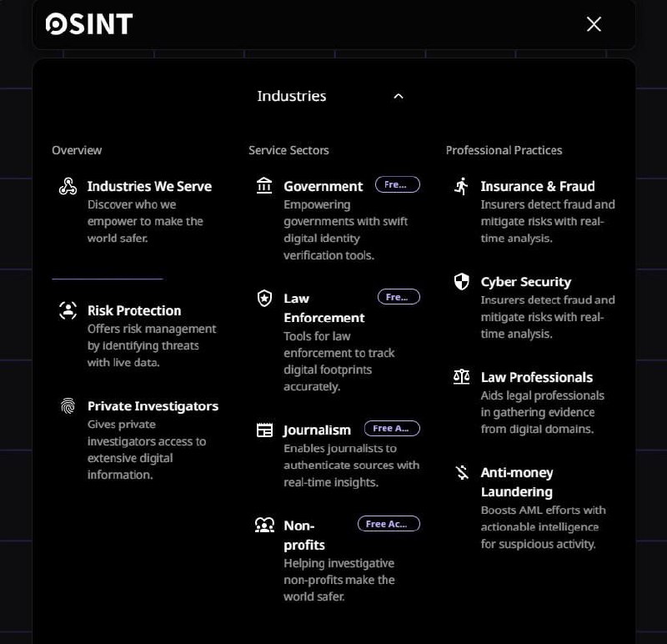
Task: Click the Cyber Security shield icon
Action: pyautogui.click(x=461, y=281)
